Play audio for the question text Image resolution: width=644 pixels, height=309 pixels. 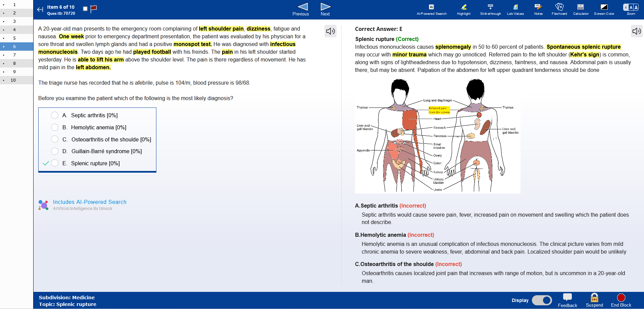click(331, 31)
